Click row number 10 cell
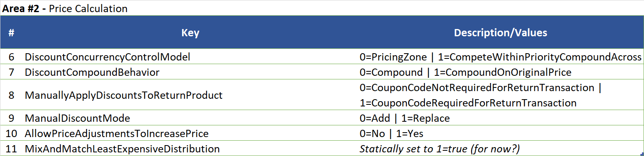Screen dimensions: 644x156 click(x=12, y=133)
